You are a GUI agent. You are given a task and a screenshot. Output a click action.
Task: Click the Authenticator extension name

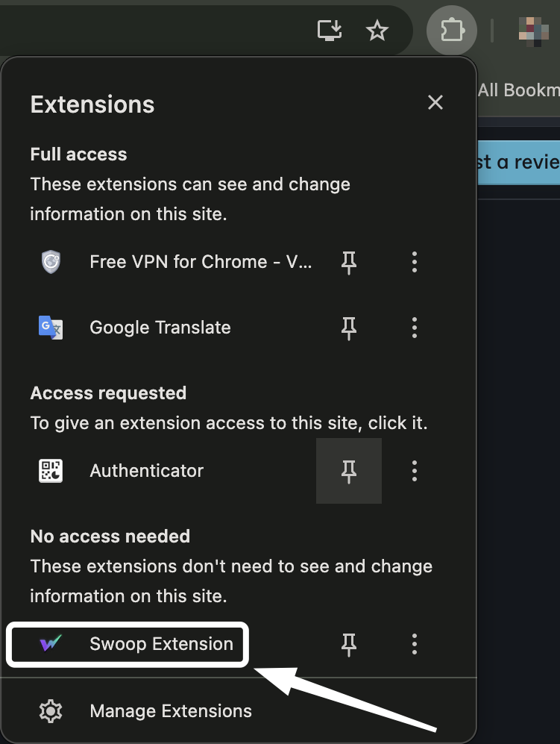coord(146,471)
